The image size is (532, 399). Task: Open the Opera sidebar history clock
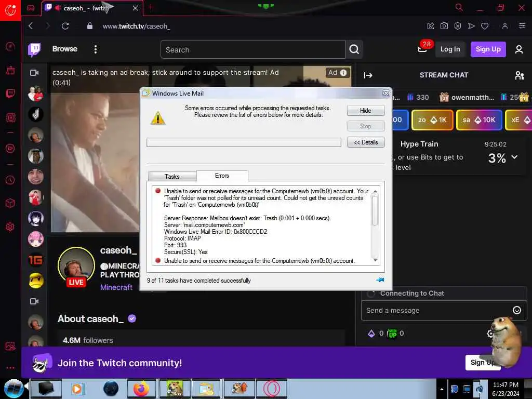pyautogui.click(x=10, y=180)
